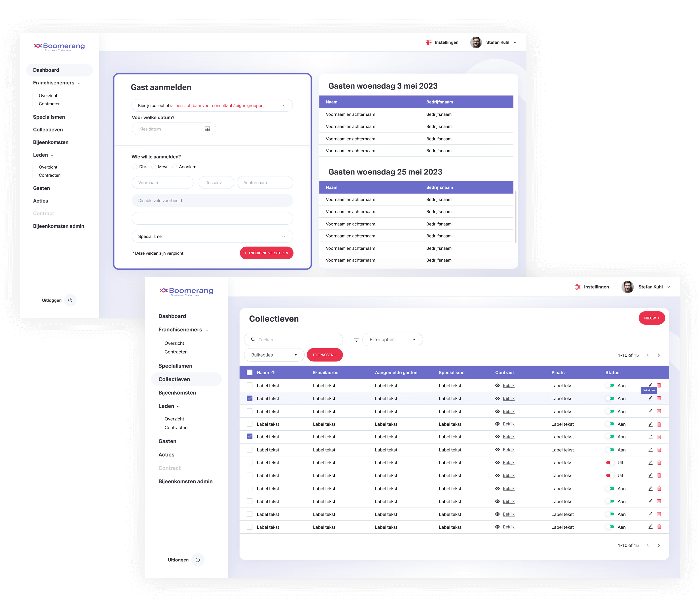700x616 pixels.
Task: Open Bijeenkomsten admin in the lower sidebar
Action: (185, 481)
